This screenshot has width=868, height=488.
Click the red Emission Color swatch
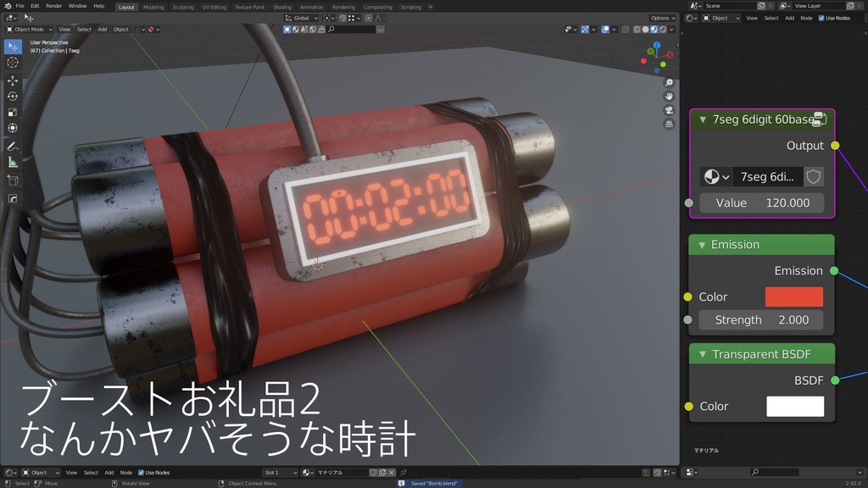point(795,297)
